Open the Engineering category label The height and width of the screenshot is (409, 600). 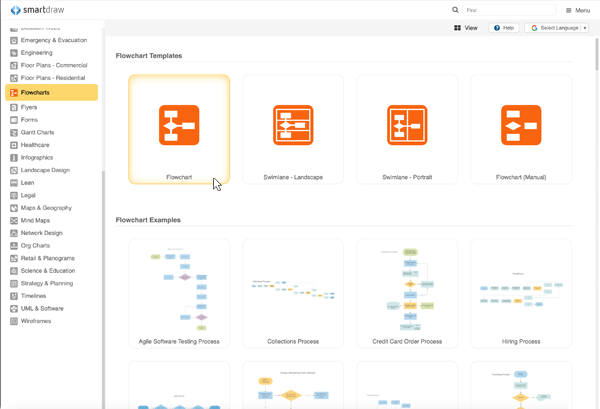click(x=37, y=53)
